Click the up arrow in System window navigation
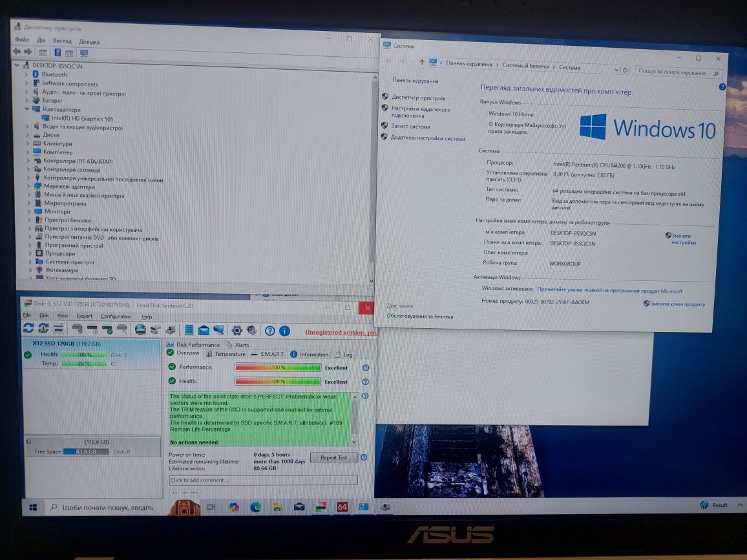This screenshot has width=747, height=560. (421, 62)
